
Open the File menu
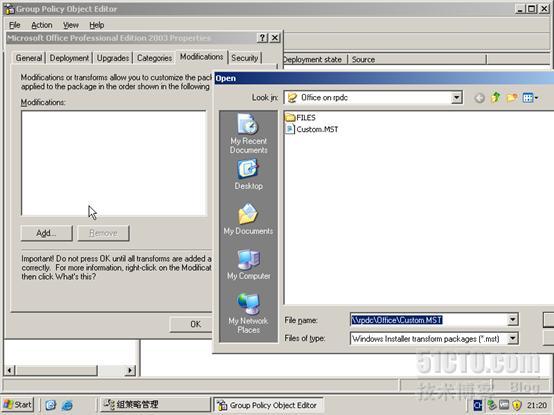pos(14,25)
